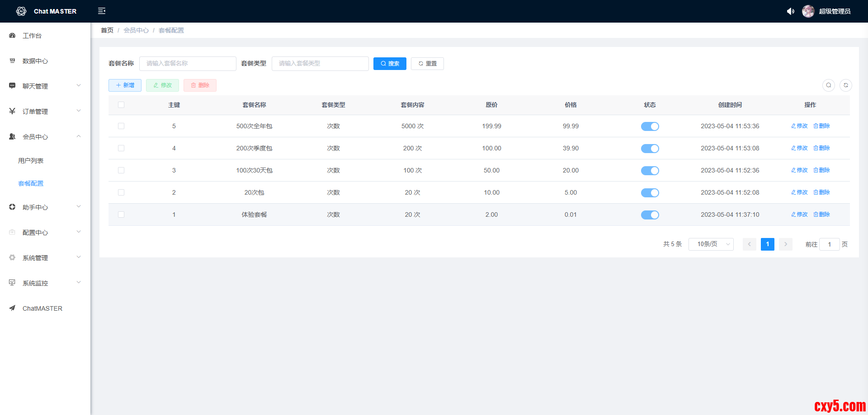Click the blue 搜索 search button
Viewport: 868px width, 415px height.
[390, 64]
